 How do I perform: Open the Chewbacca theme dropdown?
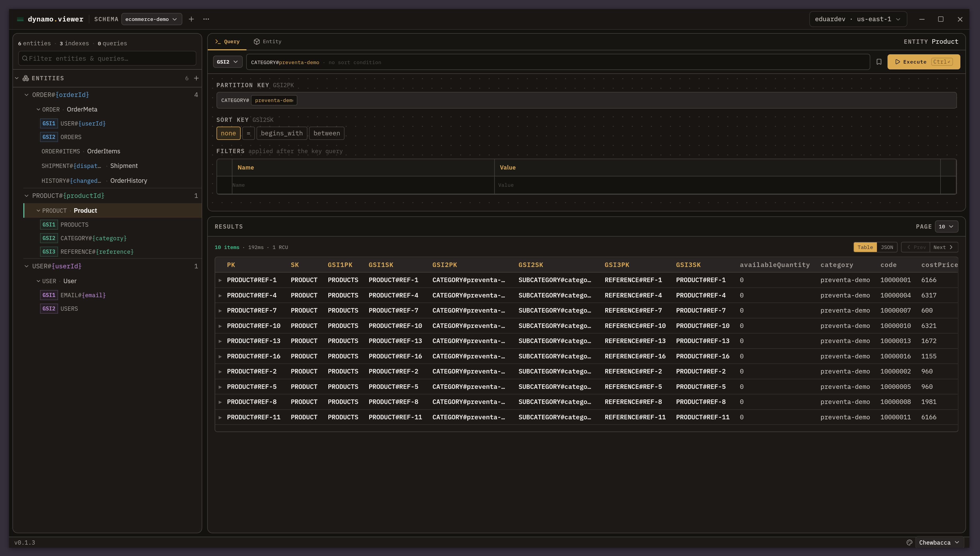(x=939, y=543)
